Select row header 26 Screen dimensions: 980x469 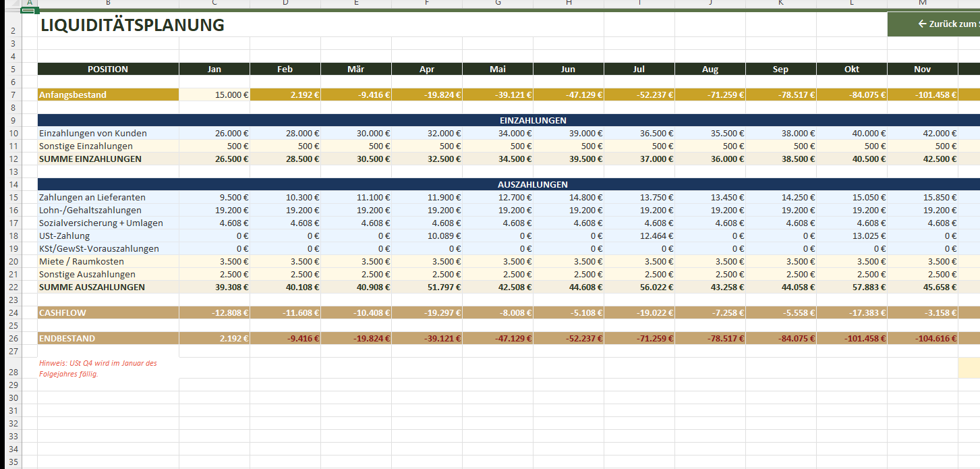[13, 339]
